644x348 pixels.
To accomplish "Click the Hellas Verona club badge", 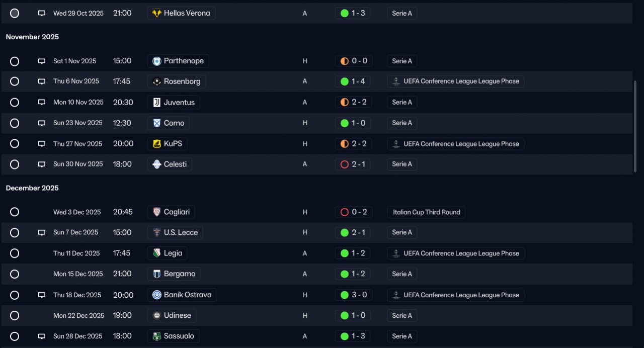I will (157, 13).
